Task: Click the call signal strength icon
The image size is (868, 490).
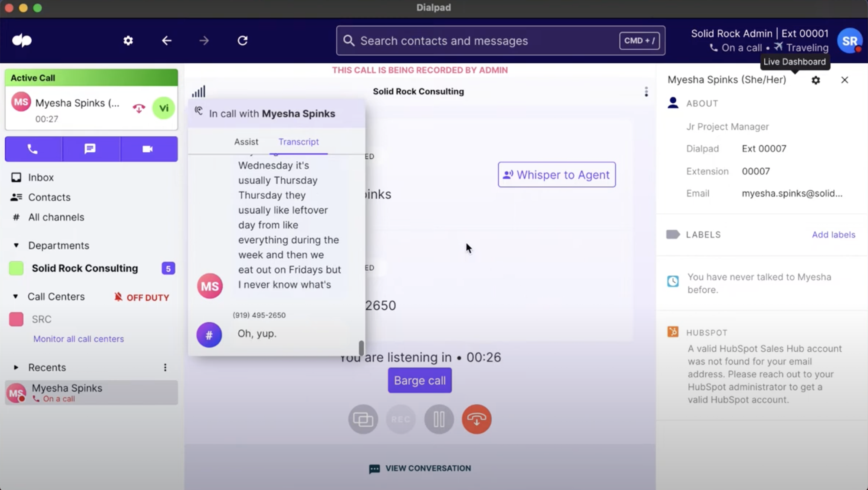Action: tap(199, 91)
